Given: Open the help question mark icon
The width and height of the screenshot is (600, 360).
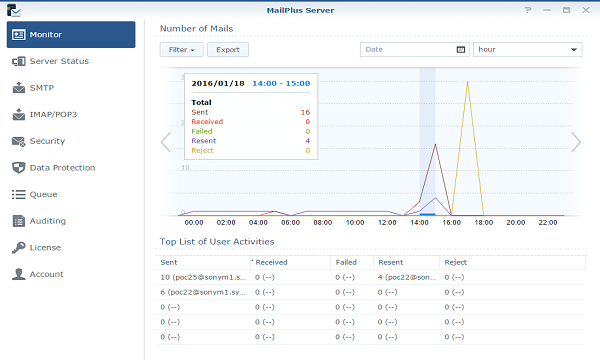Looking at the screenshot, I should pyautogui.click(x=528, y=10).
